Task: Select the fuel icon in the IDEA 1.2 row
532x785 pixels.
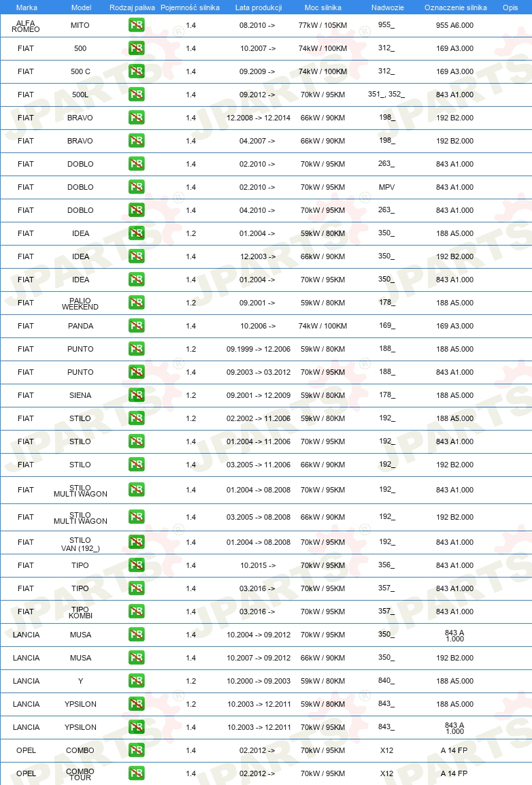Action: 136,233
